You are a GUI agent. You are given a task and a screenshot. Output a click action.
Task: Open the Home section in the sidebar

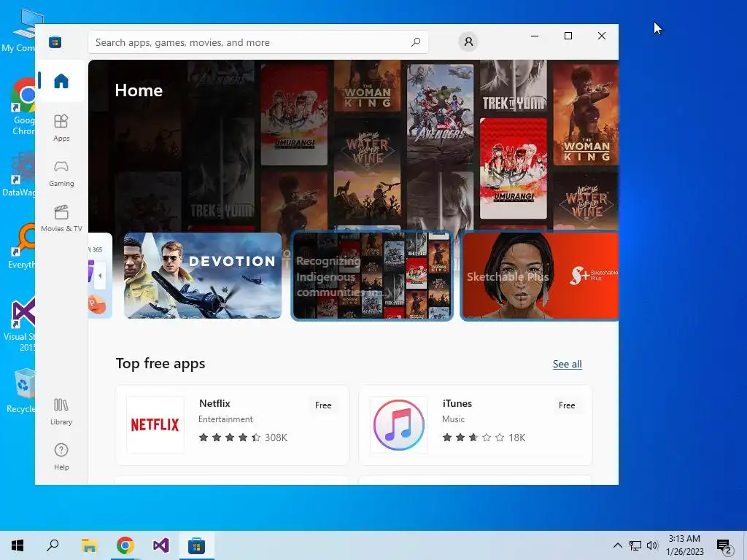pos(61,81)
